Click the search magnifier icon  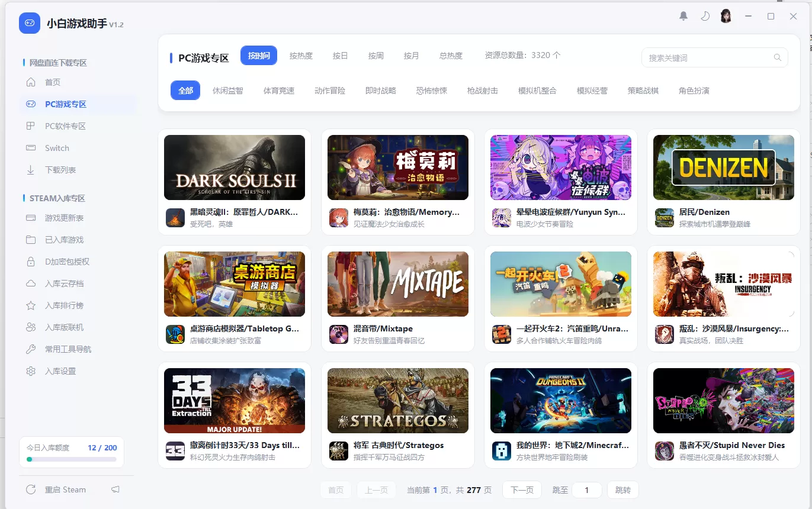[x=777, y=58]
